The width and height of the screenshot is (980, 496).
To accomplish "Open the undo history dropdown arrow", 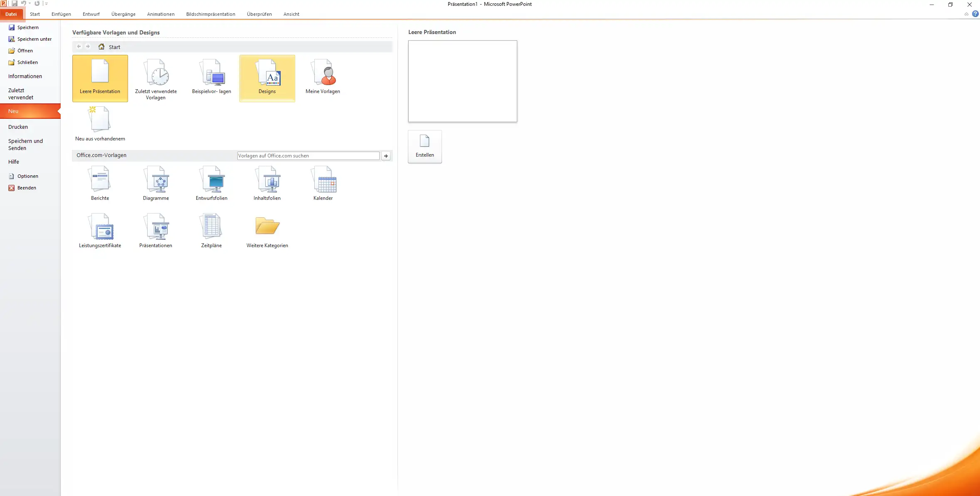I will point(30,4).
